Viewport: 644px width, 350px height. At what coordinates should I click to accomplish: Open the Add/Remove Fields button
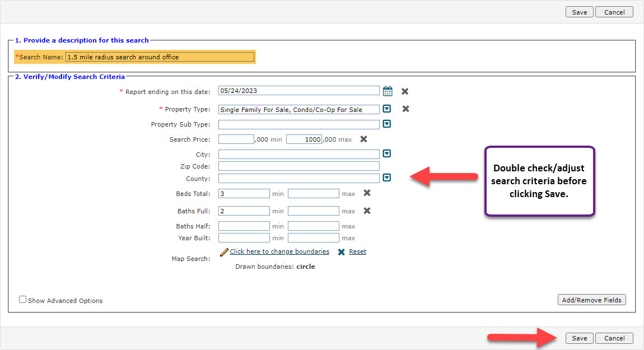coord(591,300)
